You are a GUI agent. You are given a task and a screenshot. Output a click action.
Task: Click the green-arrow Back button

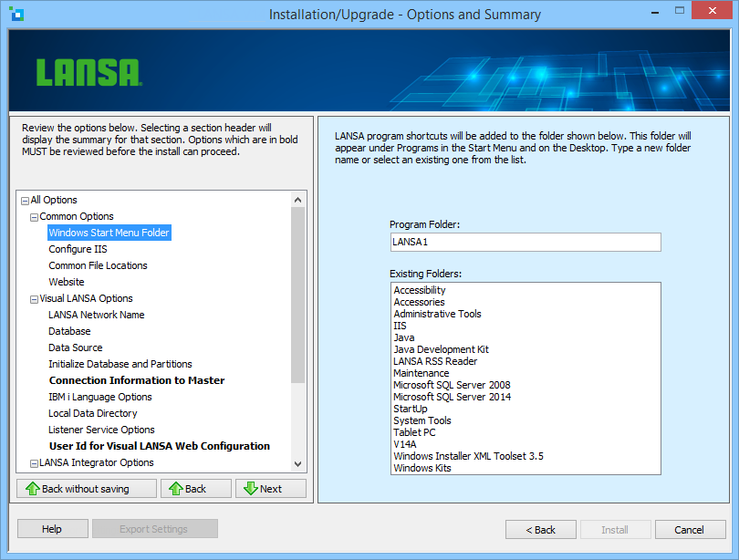(196, 489)
